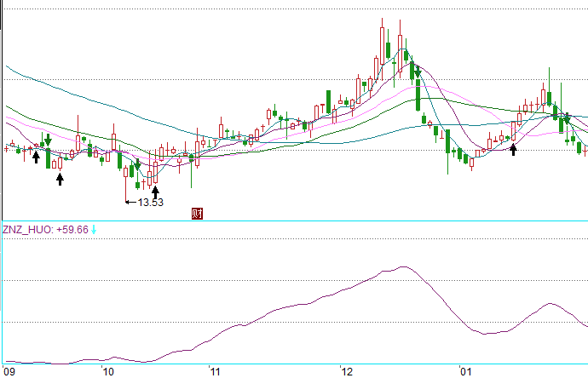This screenshot has width=588, height=378.
Task: Click the '12' month label on time axis
Action: pos(347,372)
